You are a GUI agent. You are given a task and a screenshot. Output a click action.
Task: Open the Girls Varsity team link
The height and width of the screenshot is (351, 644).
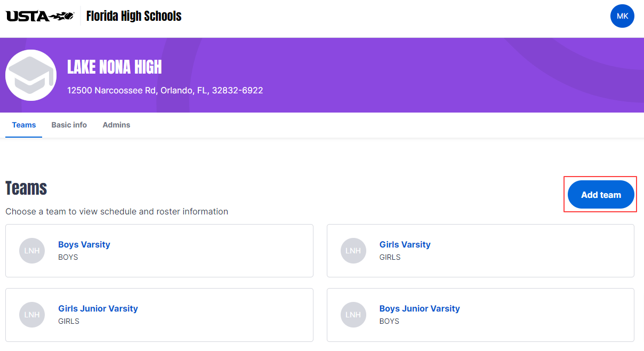click(405, 244)
